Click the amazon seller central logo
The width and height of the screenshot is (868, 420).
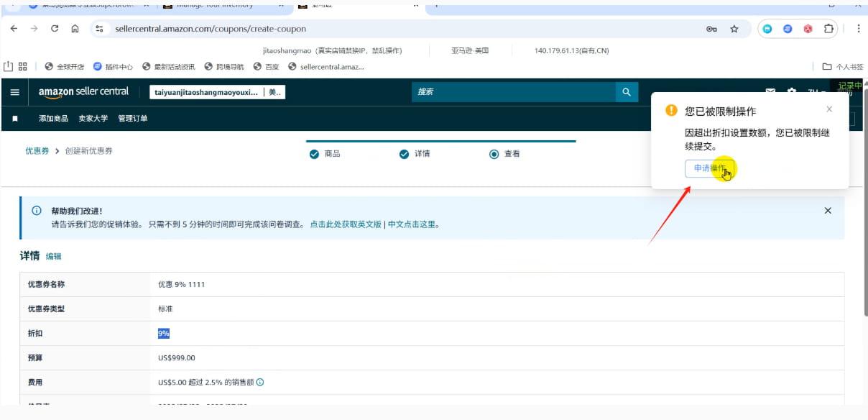pyautogui.click(x=83, y=92)
